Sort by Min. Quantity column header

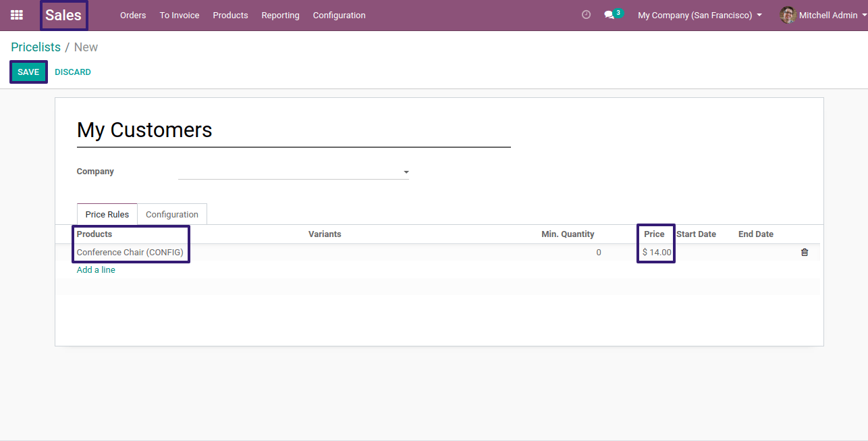click(568, 234)
